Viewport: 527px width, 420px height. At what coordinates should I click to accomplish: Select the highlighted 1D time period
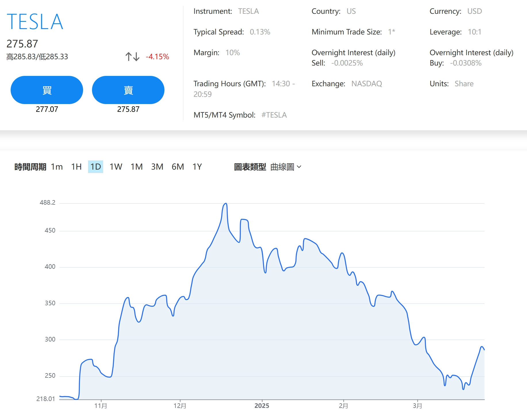(x=95, y=167)
